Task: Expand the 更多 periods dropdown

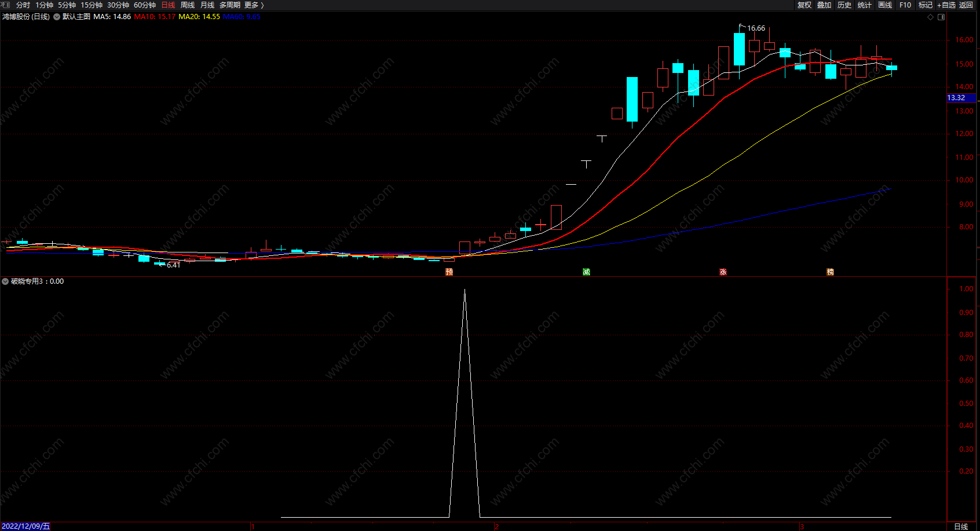Action: (254, 5)
